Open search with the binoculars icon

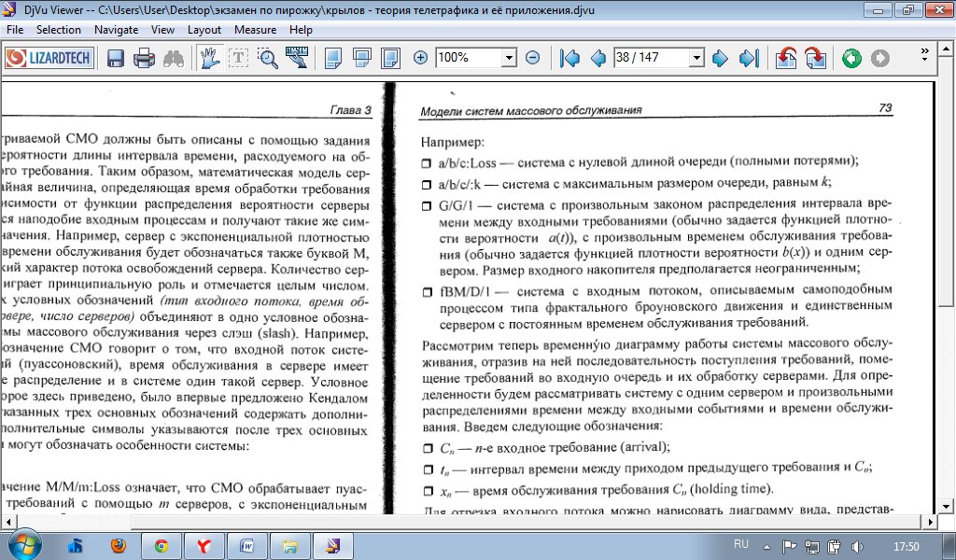pos(174,59)
